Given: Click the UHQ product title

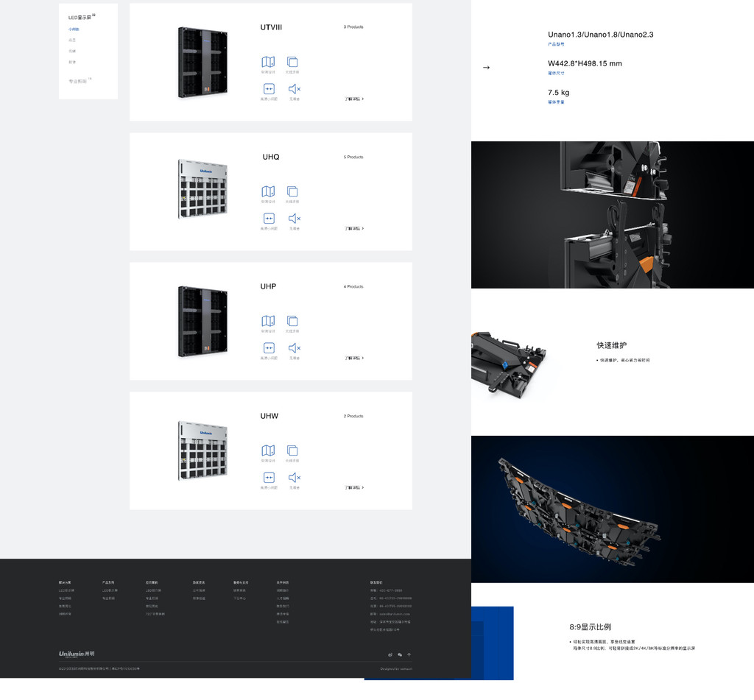Looking at the screenshot, I should point(271,157).
